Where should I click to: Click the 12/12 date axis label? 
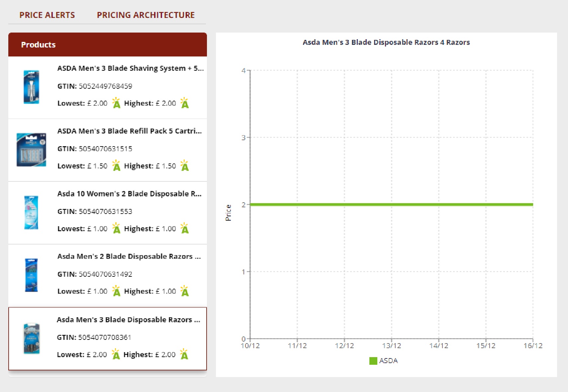click(344, 346)
